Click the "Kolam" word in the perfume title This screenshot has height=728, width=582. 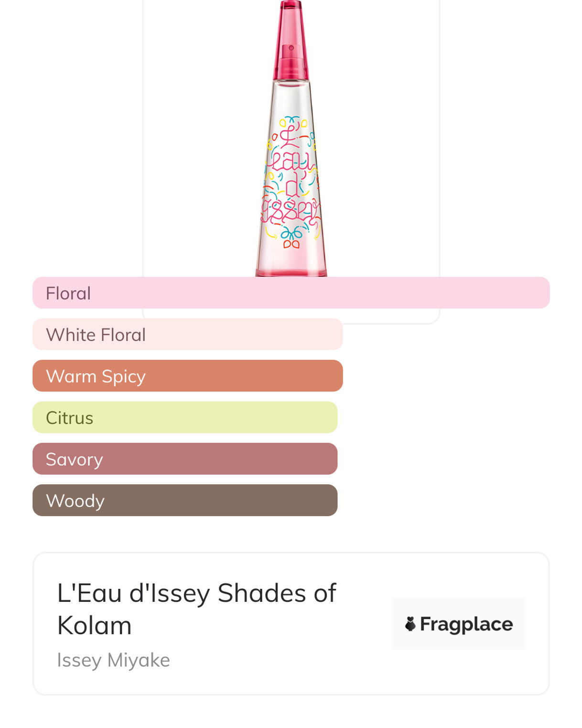coord(94,626)
